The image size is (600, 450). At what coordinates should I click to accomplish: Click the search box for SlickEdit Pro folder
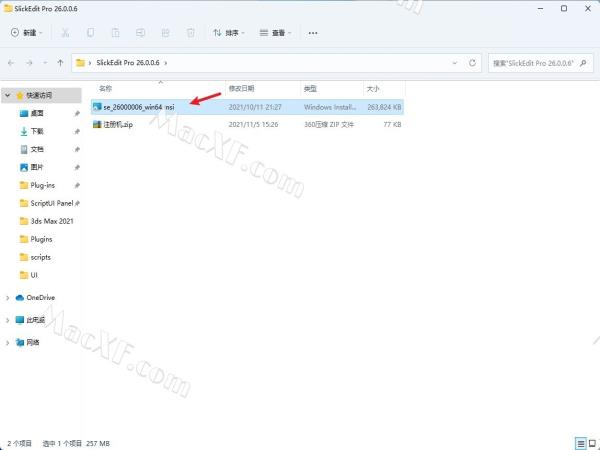pyautogui.click(x=540, y=63)
